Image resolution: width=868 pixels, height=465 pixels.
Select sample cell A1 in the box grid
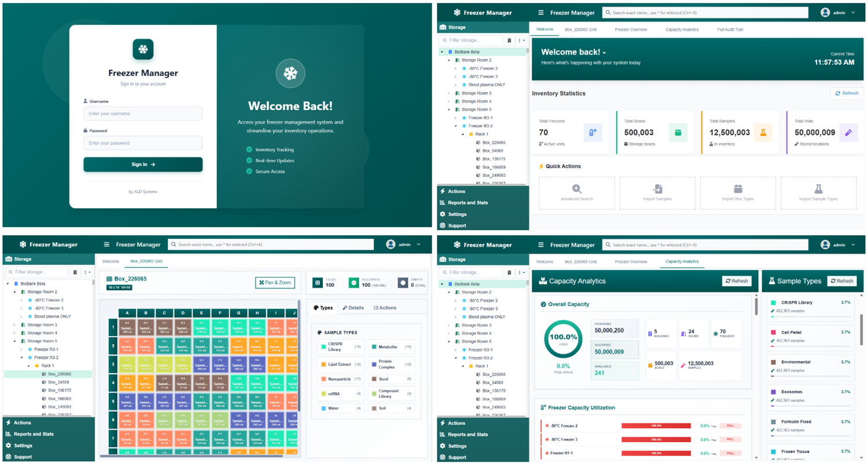(127, 328)
